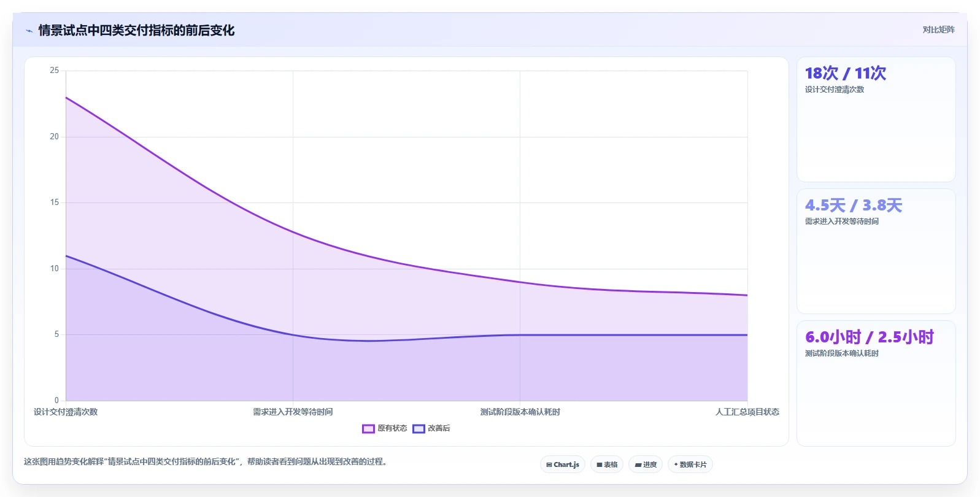Click axis label 人工汇总项目状态
This screenshot has width=980, height=497.
pyautogui.click(x=747, y=412)
